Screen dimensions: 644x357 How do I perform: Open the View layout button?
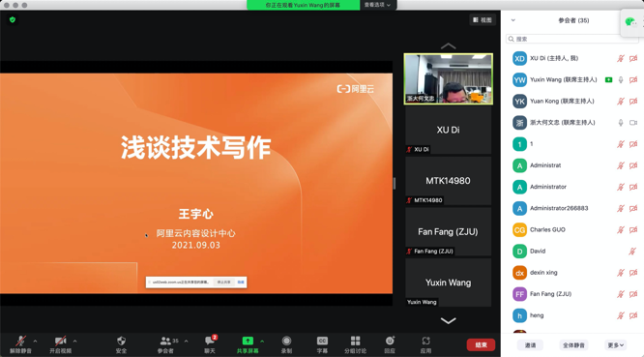483,19
